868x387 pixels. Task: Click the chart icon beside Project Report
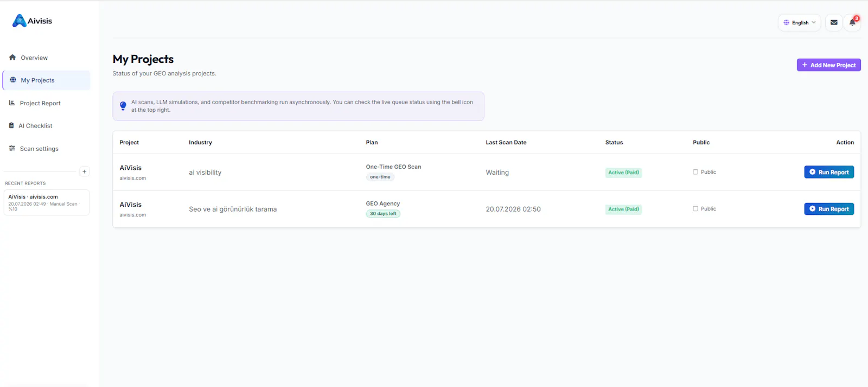pyautogui.click(x=12, y=103)
